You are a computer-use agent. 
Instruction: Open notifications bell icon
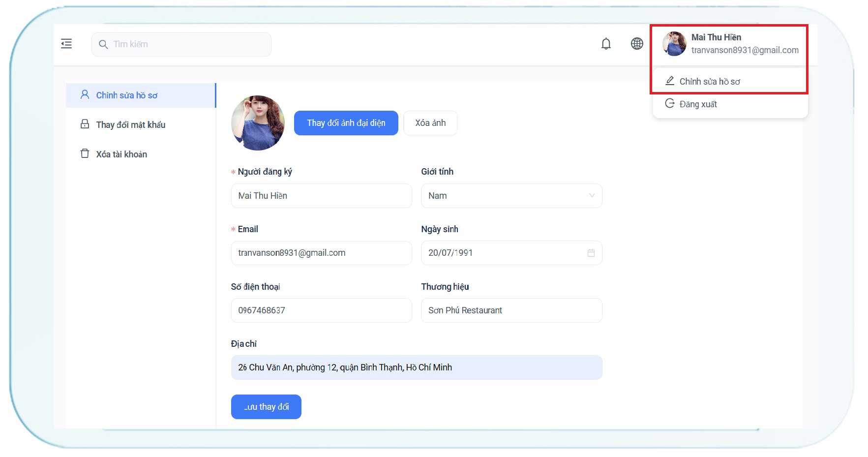pyautogui.click(x=606, y=44)
